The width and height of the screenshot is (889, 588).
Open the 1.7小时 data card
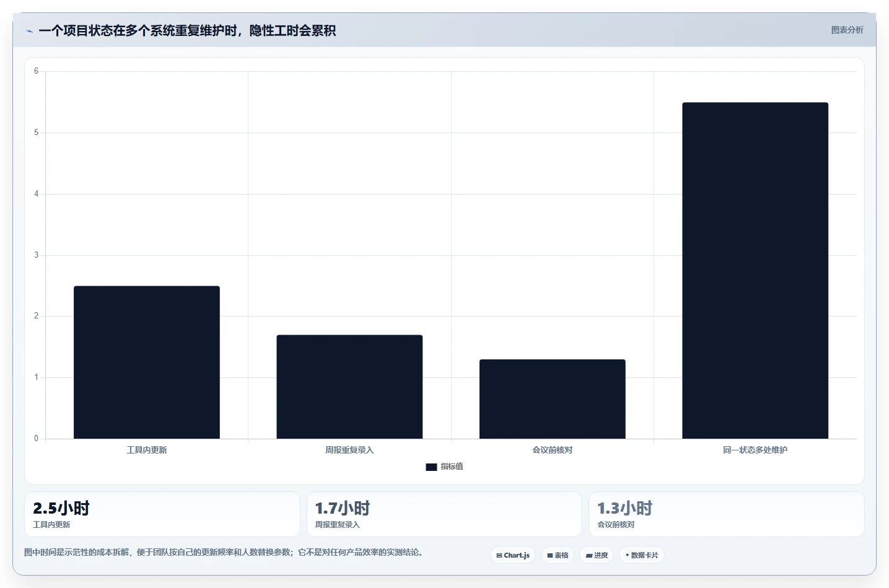(x=444, y=514)
